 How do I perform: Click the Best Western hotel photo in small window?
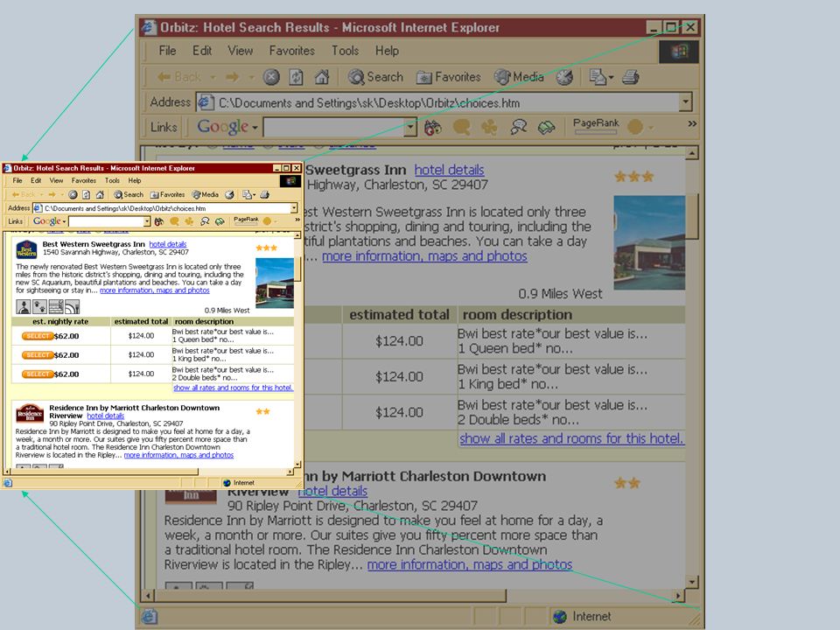pos(275,283)
